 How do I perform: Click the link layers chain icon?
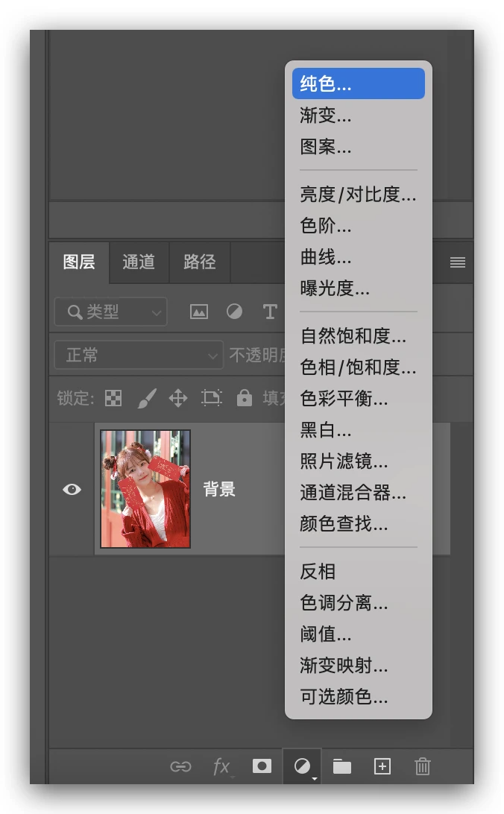180,766
